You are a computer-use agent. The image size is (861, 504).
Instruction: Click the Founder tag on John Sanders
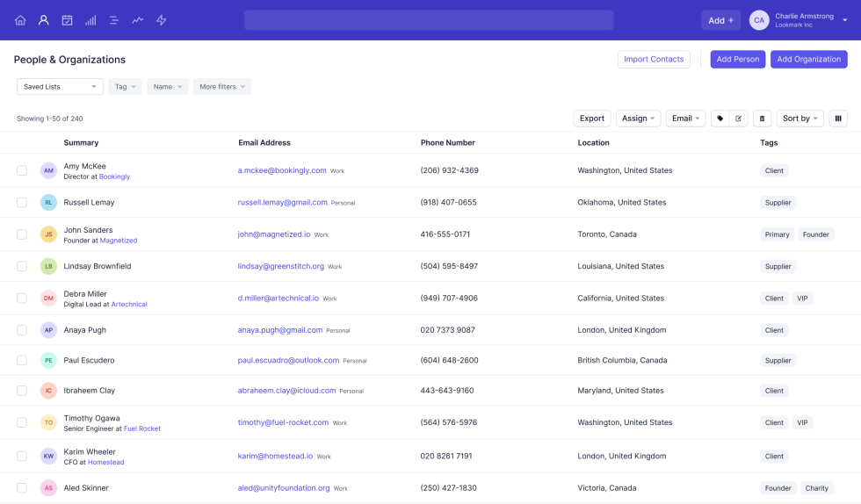tap(815, 234)
